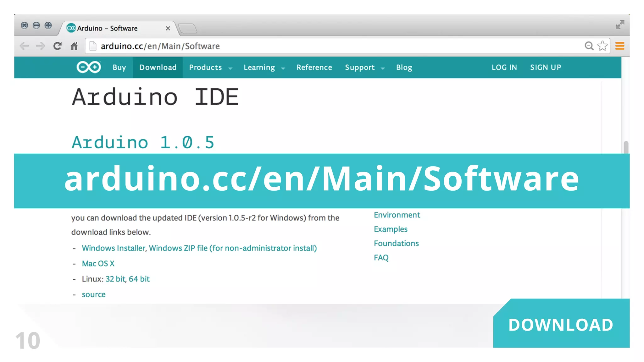
Task: Click the browser forward arrow
Action: [x=40, y=46]
